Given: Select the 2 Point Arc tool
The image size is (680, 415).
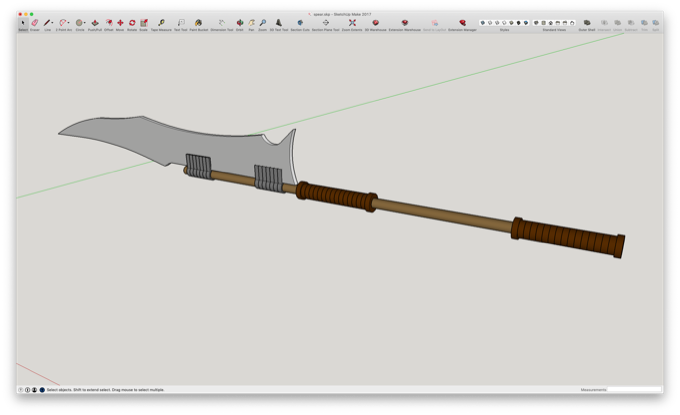Looking at the screenshot, I should pos(63,23).
